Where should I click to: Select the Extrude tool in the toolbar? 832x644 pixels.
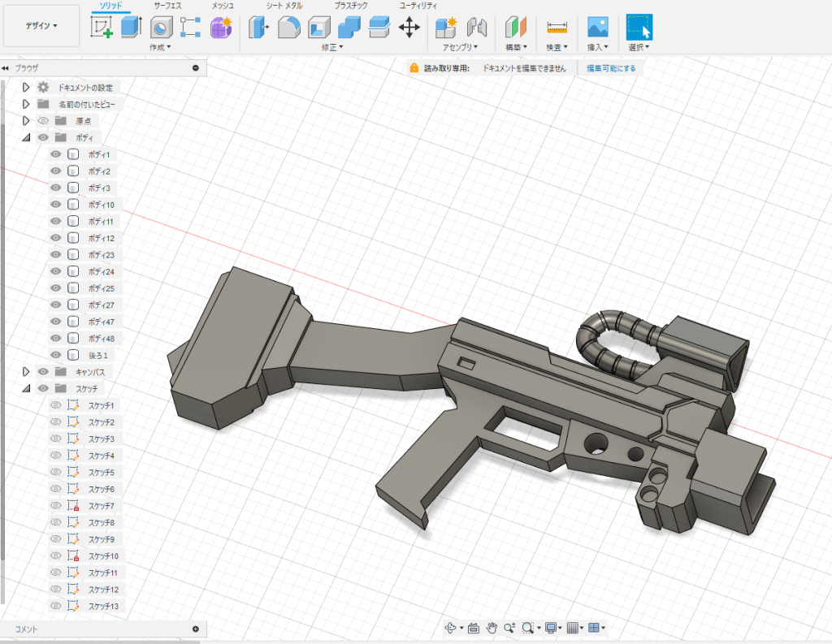pos(131,28)
